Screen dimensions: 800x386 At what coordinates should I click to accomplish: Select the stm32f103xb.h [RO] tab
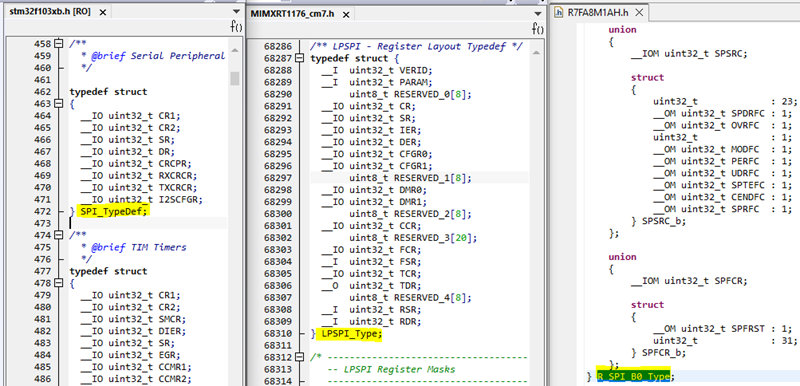pos(50,12)
